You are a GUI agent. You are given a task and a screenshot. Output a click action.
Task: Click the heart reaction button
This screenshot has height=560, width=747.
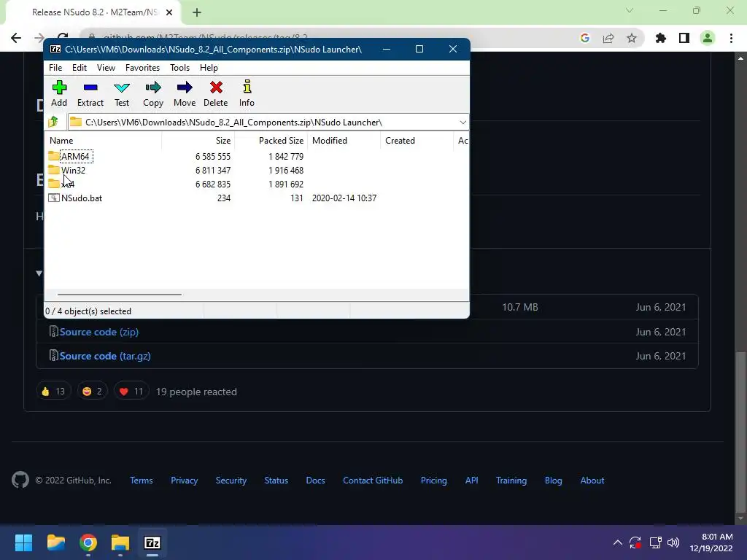pyautogui.click(x=131, y=392)
